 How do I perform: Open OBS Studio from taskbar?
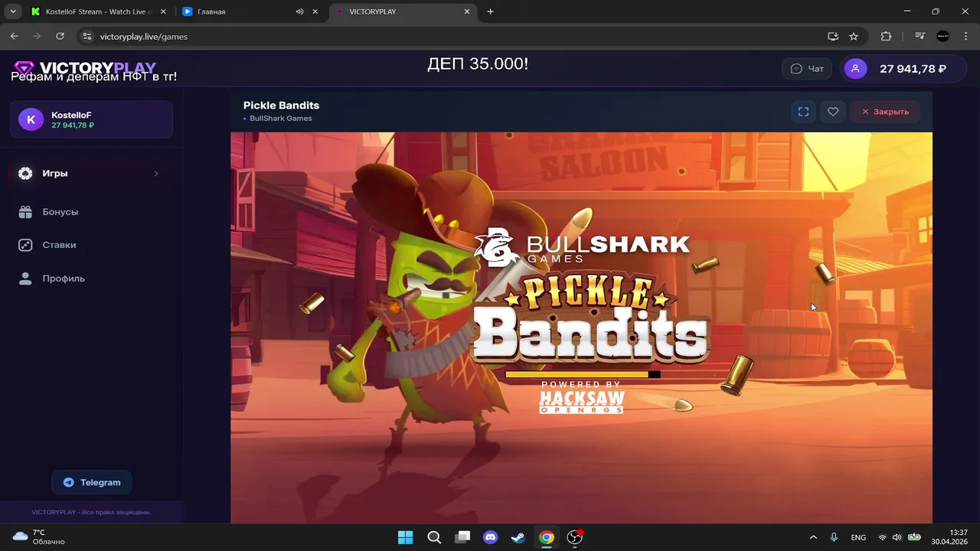point(574,537)
